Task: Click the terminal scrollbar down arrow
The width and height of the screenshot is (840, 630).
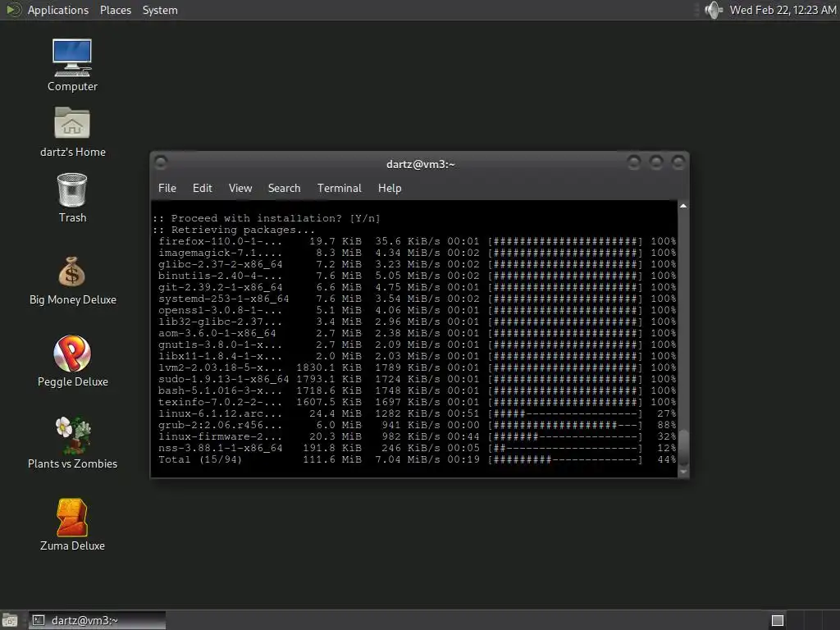Action: pyautogui.click(x=683, y=472)
